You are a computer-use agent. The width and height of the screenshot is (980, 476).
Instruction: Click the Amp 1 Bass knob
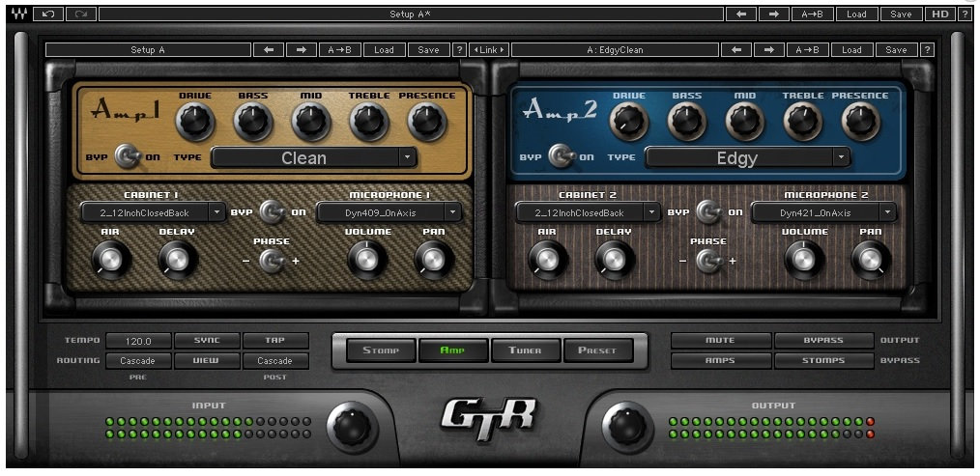(x=253, y=122)
